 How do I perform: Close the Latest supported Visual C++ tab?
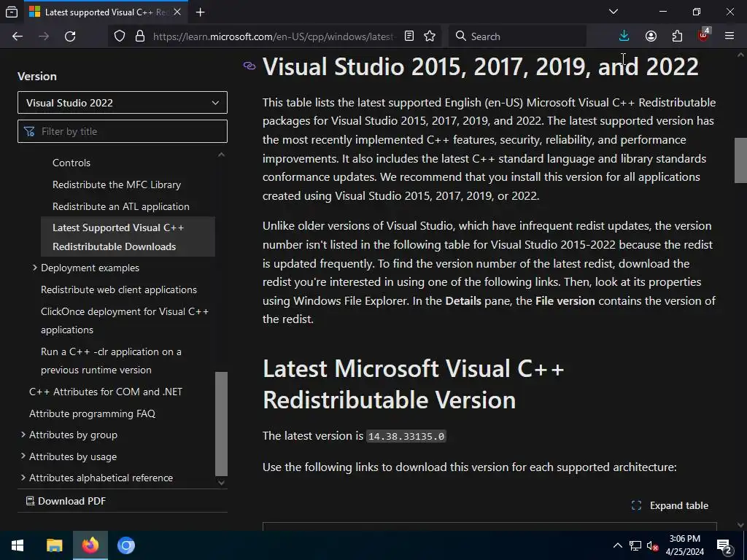click(x=177, y=12)
